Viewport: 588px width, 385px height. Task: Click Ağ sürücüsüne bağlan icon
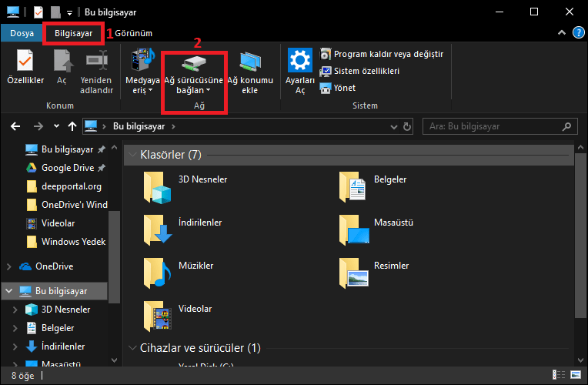(194, 62)
